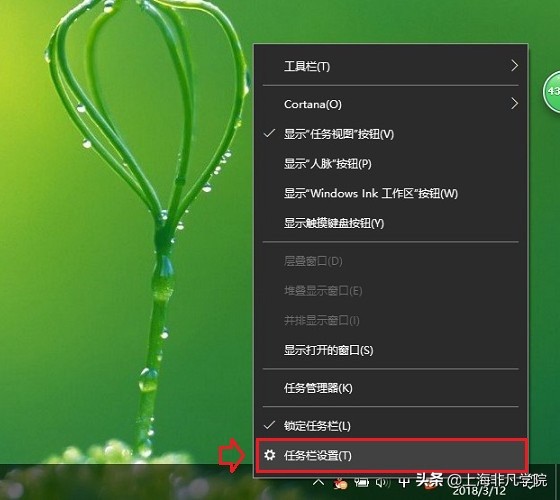The image size is (560, 500).
Task: Choose 显示打开的窗口(S) from the menu
Action: (390, 350)
